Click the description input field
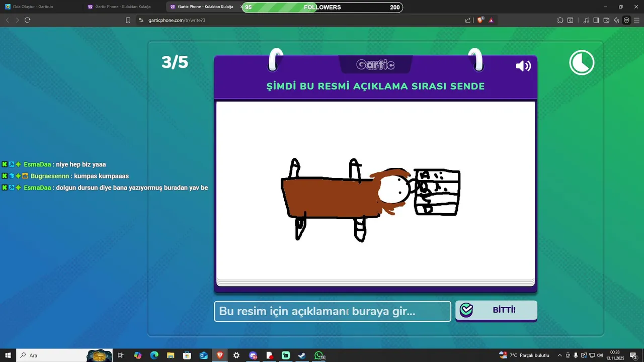The height and width of the screenshot is (362, 644). point(333,311)
